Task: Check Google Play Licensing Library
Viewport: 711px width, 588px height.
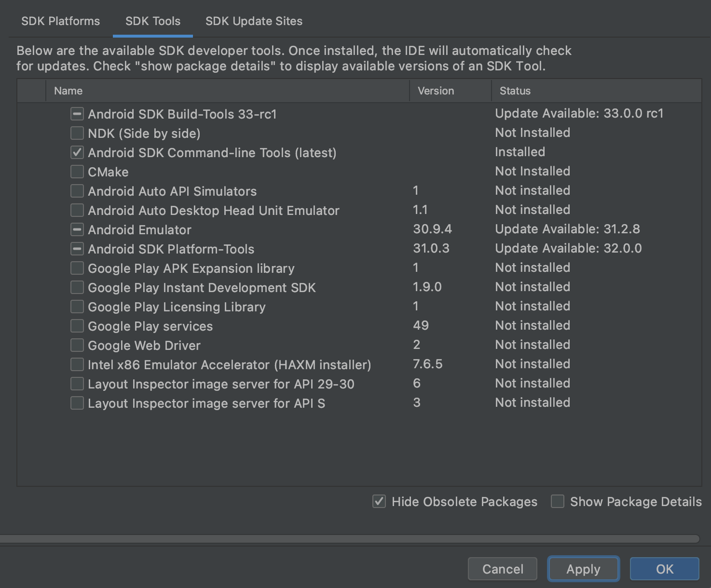Action: point(77,307)
